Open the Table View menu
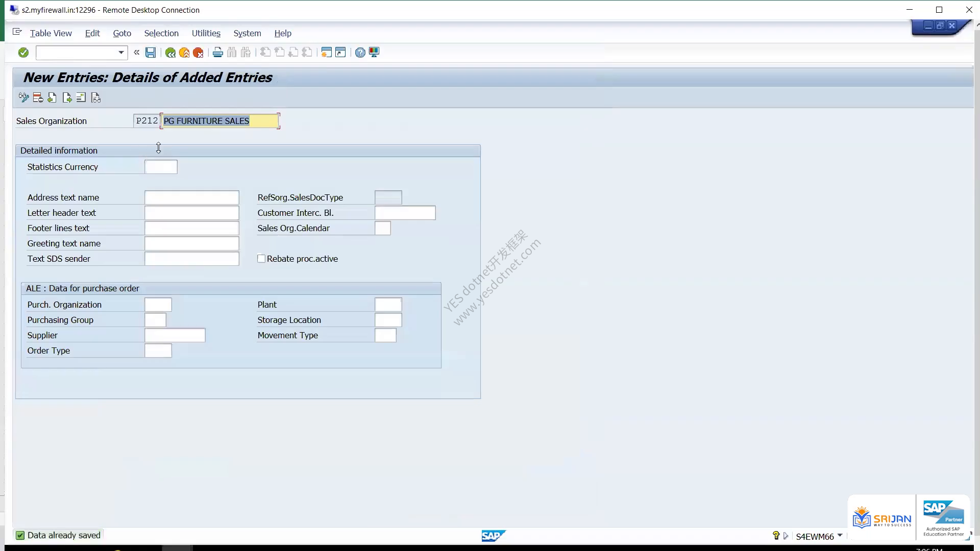 [x=51, y=33]
